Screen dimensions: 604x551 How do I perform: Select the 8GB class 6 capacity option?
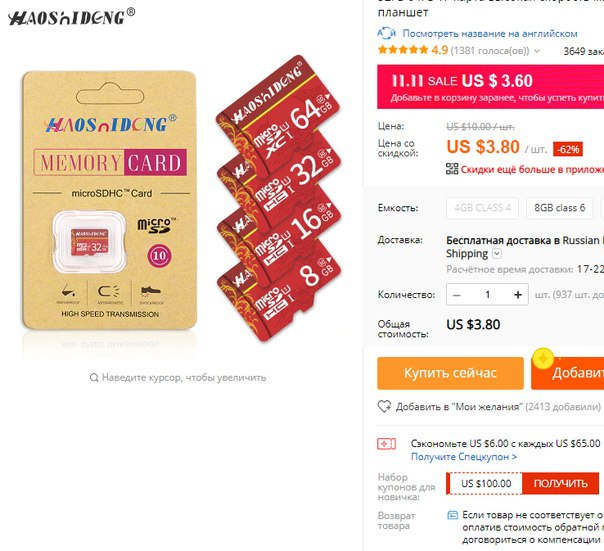pyautogui.click(x=559, y=208)
